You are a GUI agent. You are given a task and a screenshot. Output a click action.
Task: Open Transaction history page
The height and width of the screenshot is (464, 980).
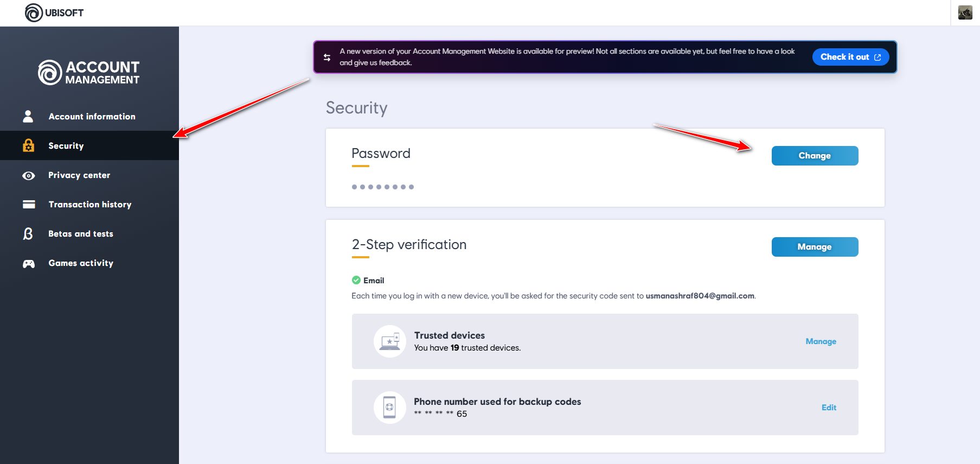[90, 205]
